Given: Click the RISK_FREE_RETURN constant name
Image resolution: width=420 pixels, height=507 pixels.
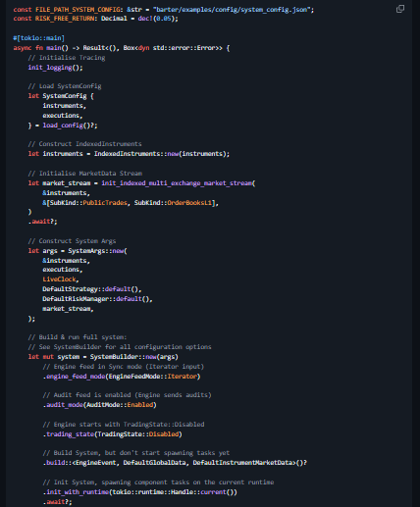Looking at the screenshot, I should [x=65, y=19].
